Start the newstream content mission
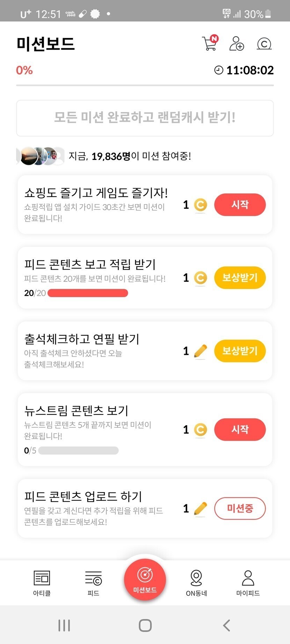Screen dimensions: 290x644 coord(240,429)
